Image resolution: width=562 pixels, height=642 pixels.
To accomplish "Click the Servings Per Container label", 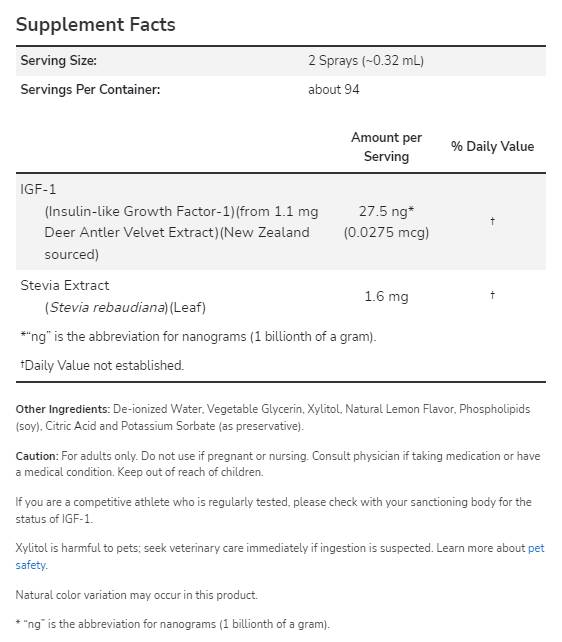I will click(90, 89).
